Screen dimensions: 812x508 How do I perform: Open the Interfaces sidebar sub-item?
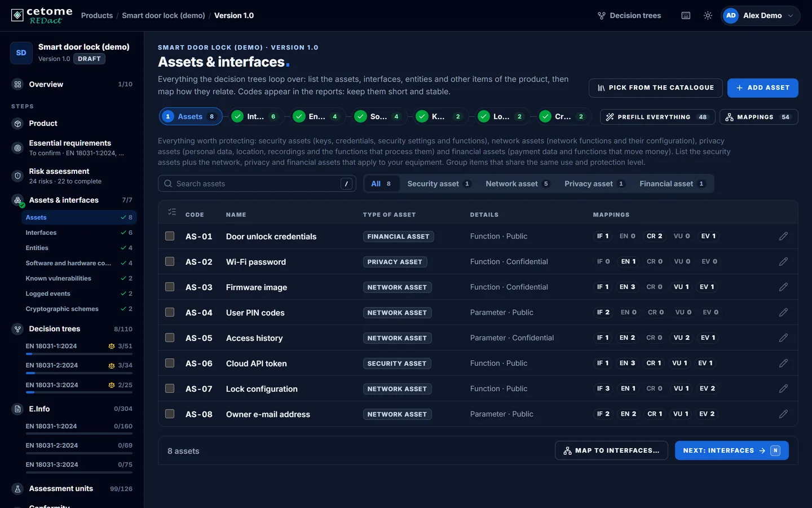[x=79, y=233]
